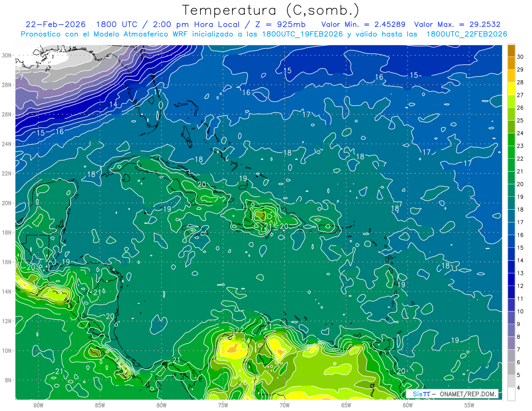The height and width of the screenshot is (411, 532).
Task: Select the "Valor Min. = 2.45289" text
Action: point(364,24)
